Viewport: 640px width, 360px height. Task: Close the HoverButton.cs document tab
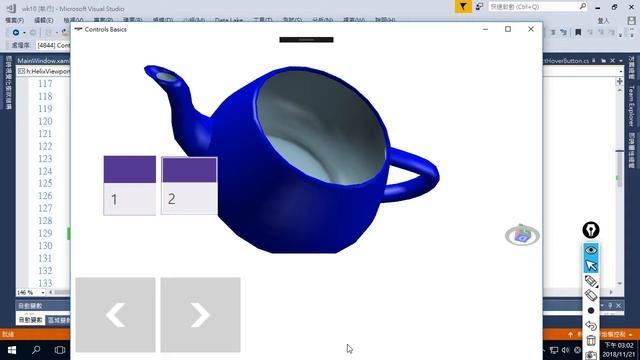[x=612, y=60]
